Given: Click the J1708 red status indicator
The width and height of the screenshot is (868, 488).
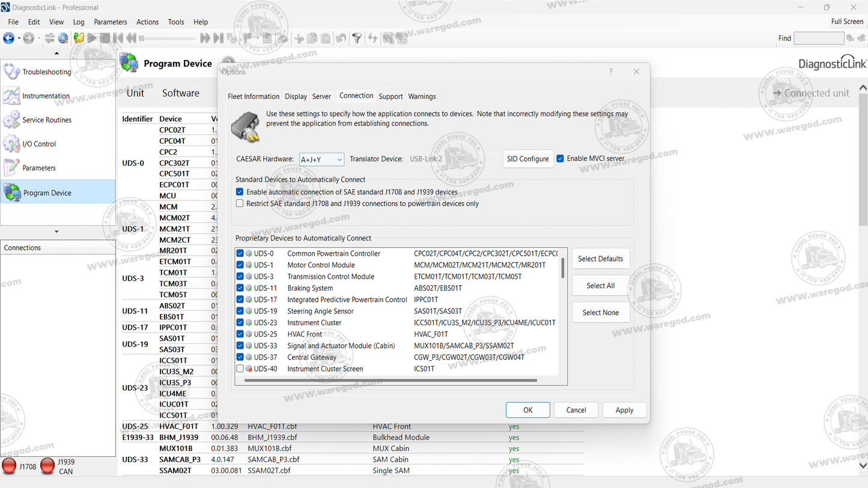Looking at the screenshot, I should click(x=9, y=466).
